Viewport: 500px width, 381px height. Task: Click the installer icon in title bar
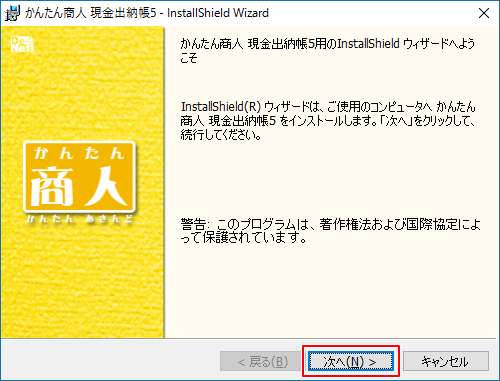pyautogui.click(x=12, y=13)
